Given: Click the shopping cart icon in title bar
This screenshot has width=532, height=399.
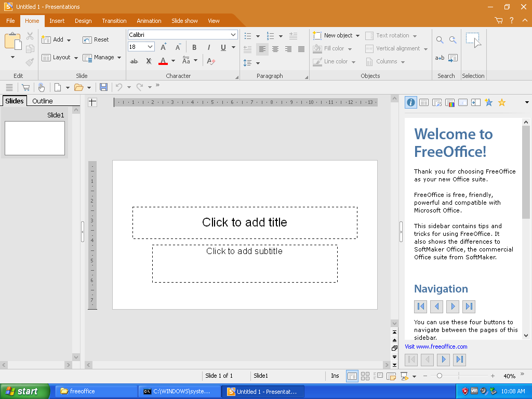Looking at the screenshot, I should (498, 21).
